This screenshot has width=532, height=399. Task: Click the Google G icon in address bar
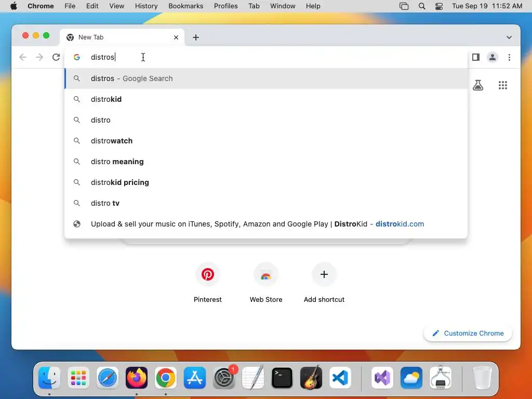pos(77,57)
